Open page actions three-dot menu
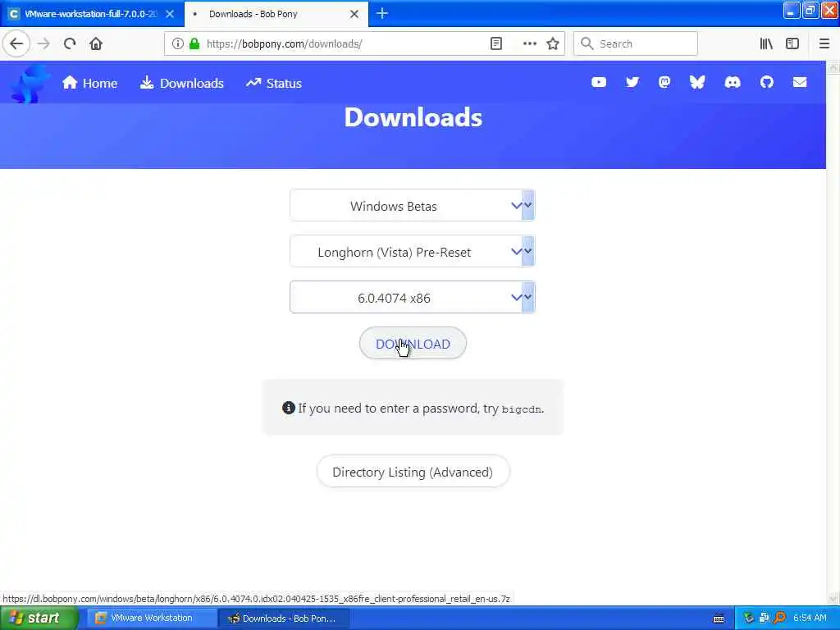 click(x=529, y=44)
